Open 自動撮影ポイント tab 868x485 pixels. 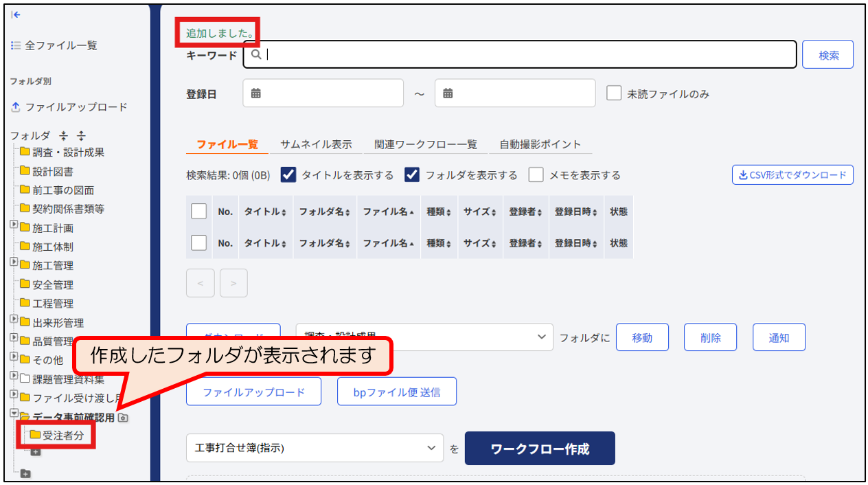pos(540,144)
